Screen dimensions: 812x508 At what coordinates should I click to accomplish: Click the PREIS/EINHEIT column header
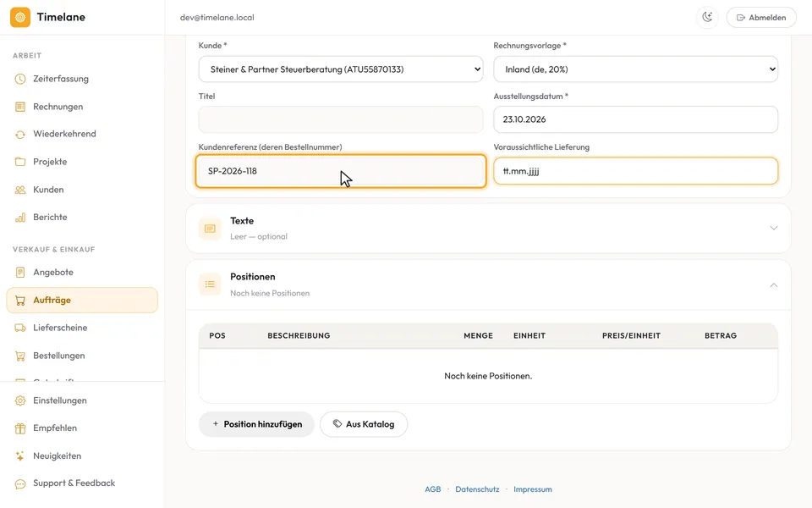coord(631,336)
